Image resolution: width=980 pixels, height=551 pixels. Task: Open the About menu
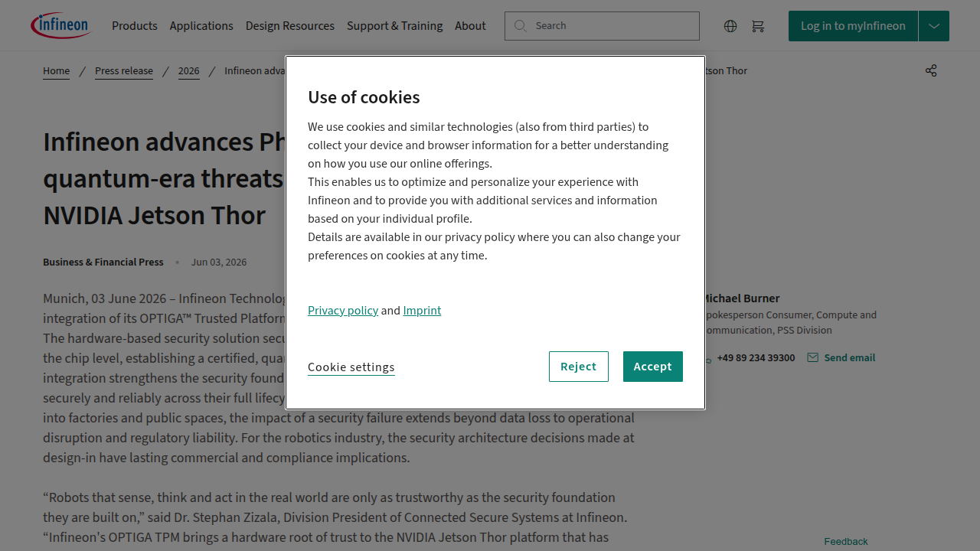click(470, 26)
